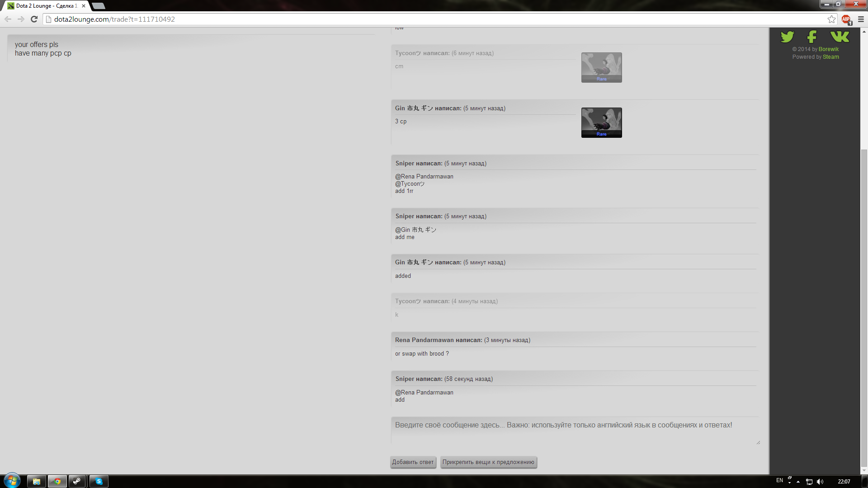Click the 'have many pcp cp' line
868x488 pixels.
click(x=43, y=53)
